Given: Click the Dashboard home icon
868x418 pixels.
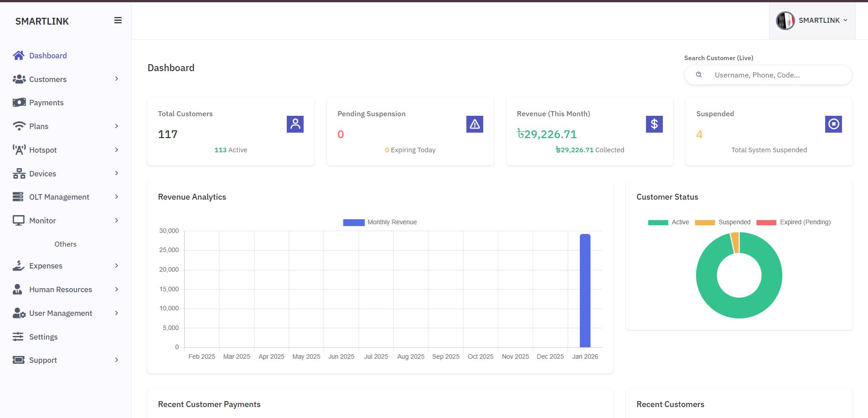Looking at the screenshot, I should [19, 56].
